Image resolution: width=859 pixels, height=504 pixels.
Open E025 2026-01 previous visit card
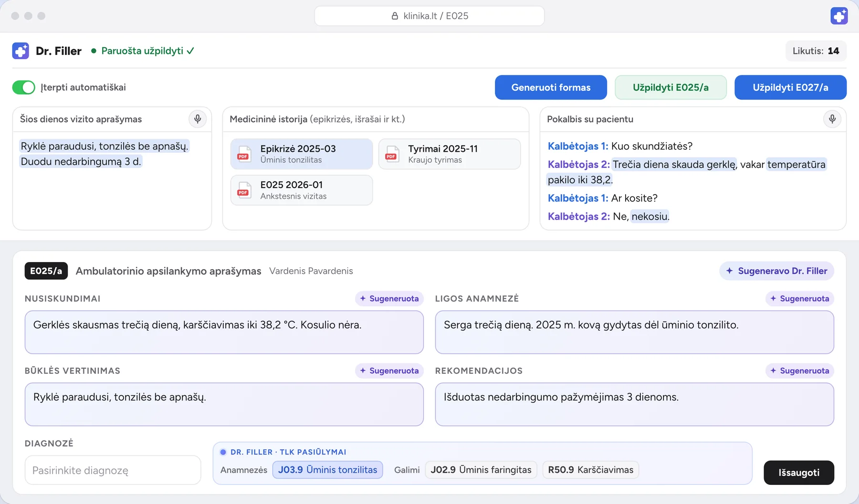point(302,190)
